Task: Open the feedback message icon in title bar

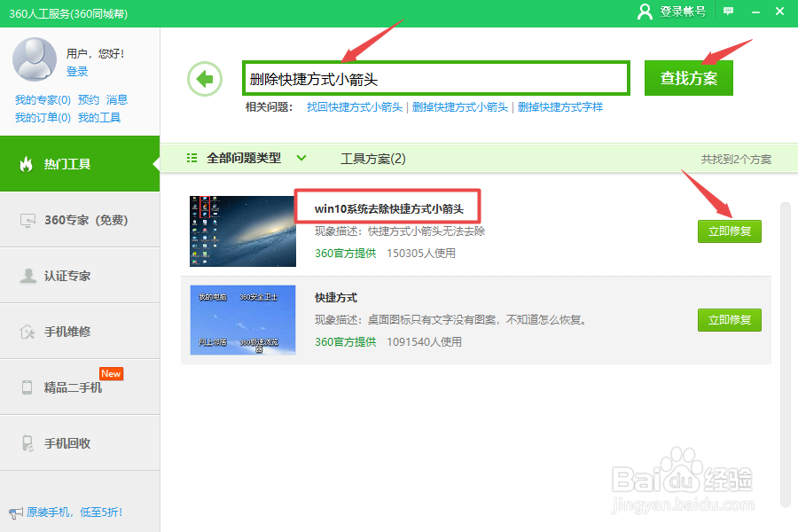Action: 728,12
